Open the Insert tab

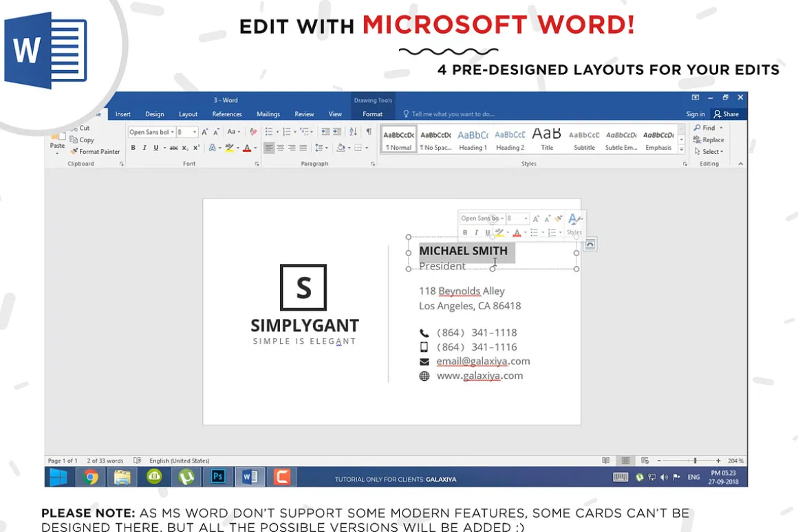tap(122, 114)
